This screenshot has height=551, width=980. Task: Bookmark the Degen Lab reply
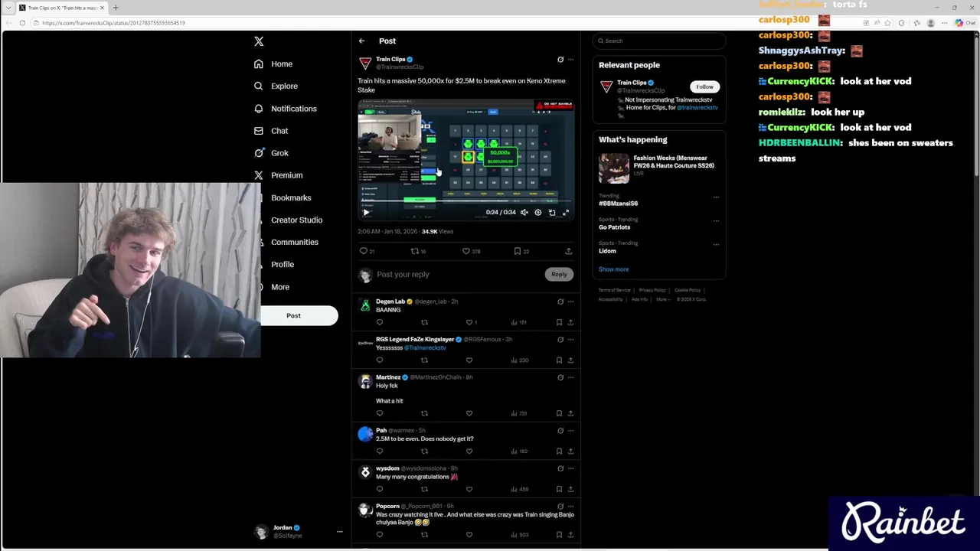tap(559, 322)
